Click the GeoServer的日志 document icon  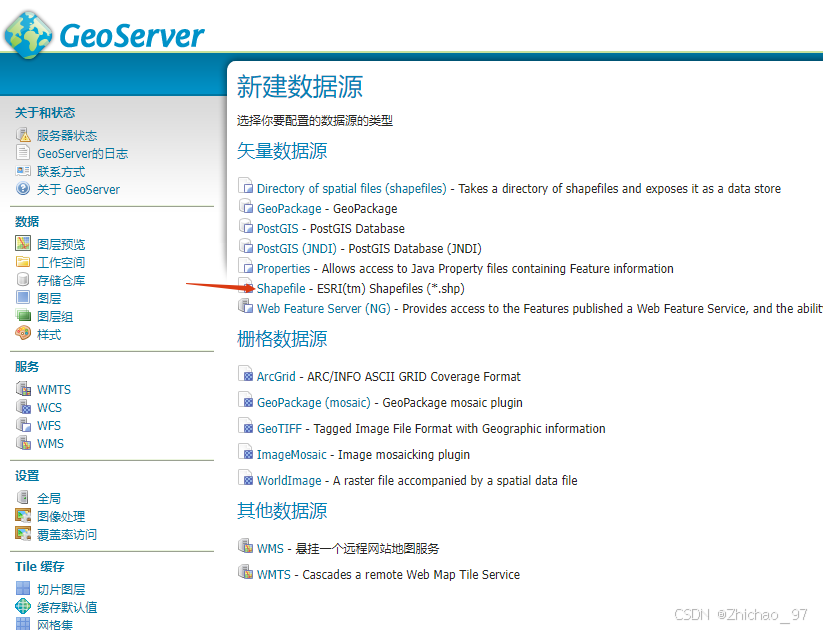[x=23, y=153]
